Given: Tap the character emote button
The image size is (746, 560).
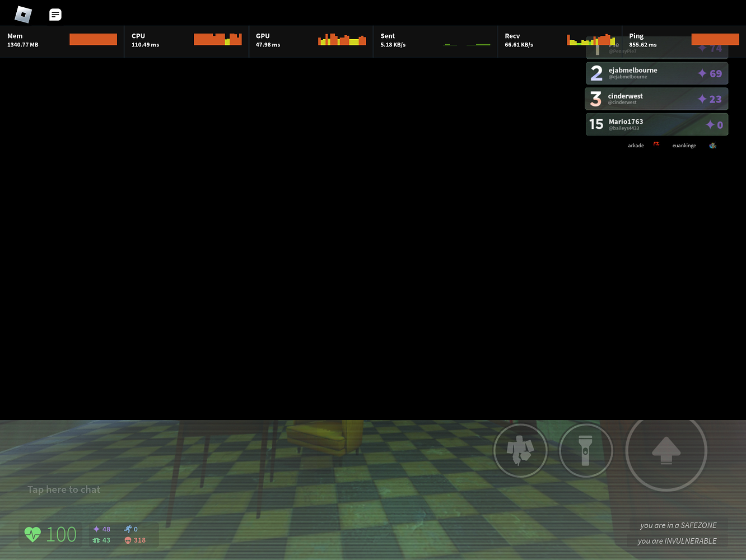Looking at the screenshot, I should point(520,450).
